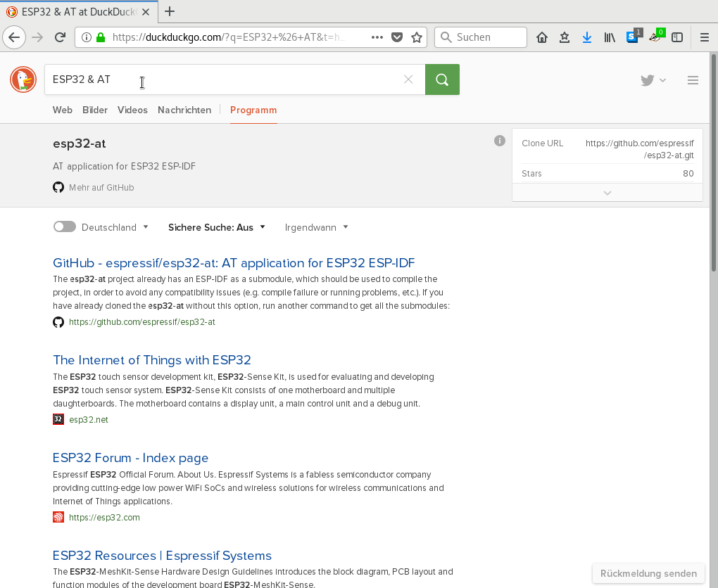
Task: Expand the GitHub info box chevron
Action: click(607, 193)
